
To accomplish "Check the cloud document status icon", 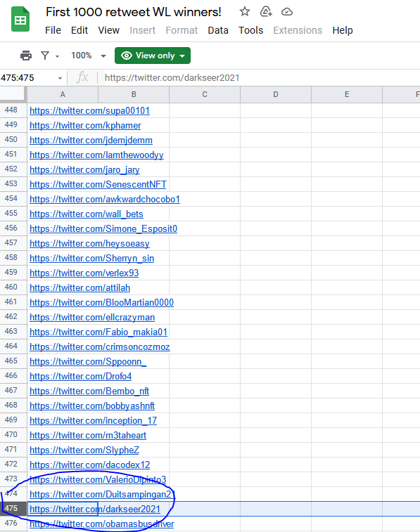I will pyautogui.click(x=287, y=12).
